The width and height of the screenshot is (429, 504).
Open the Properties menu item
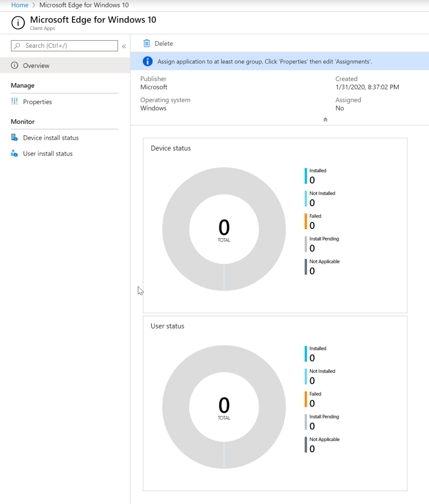(x=37, y=102)
